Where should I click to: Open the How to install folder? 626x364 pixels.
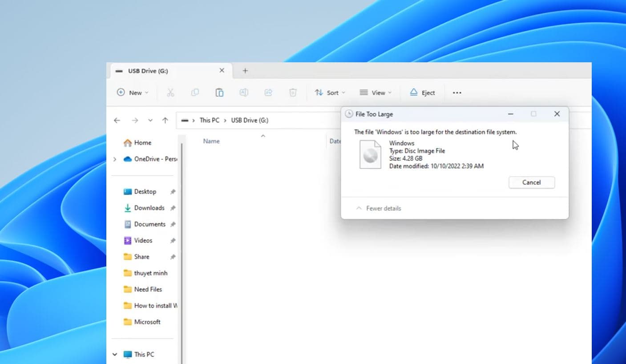150,306
